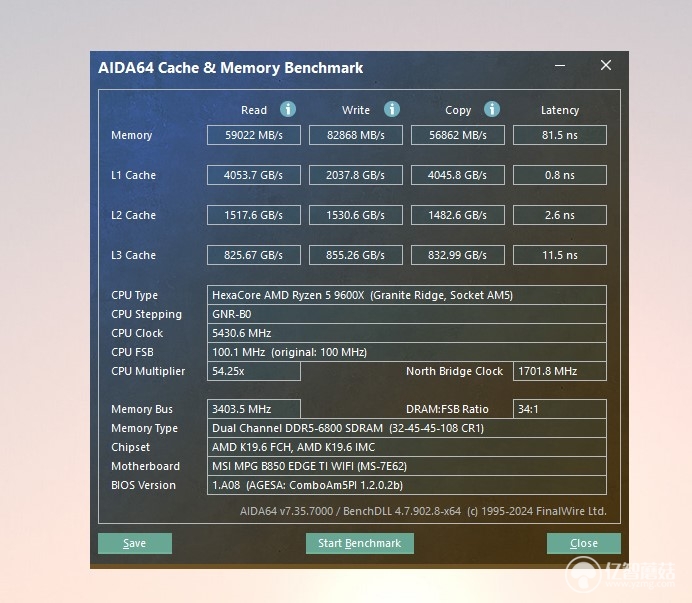
Task: Click the CPU Type field HexaCore AMD Ryzen
Action: (406, 295)
